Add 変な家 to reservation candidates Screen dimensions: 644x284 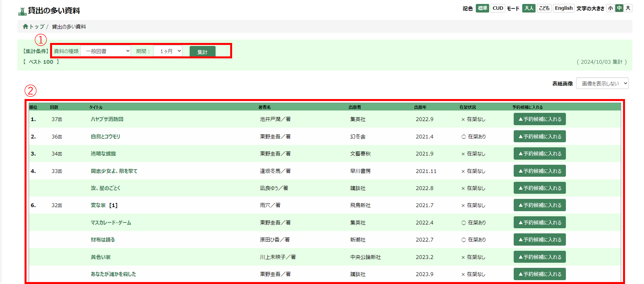[x=540, y=205]
